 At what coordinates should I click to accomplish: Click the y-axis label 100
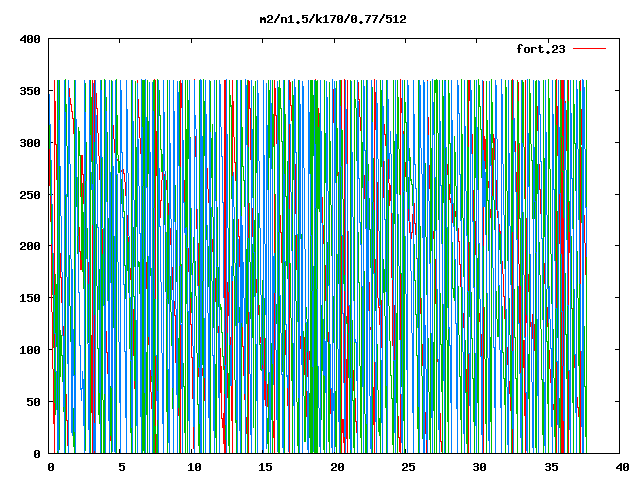pos(30,350)
